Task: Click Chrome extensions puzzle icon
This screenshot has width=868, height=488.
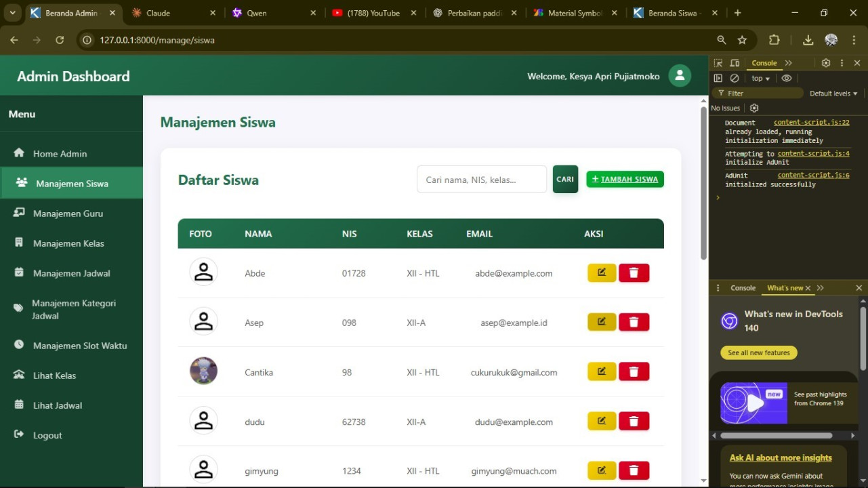Action: 774,40
